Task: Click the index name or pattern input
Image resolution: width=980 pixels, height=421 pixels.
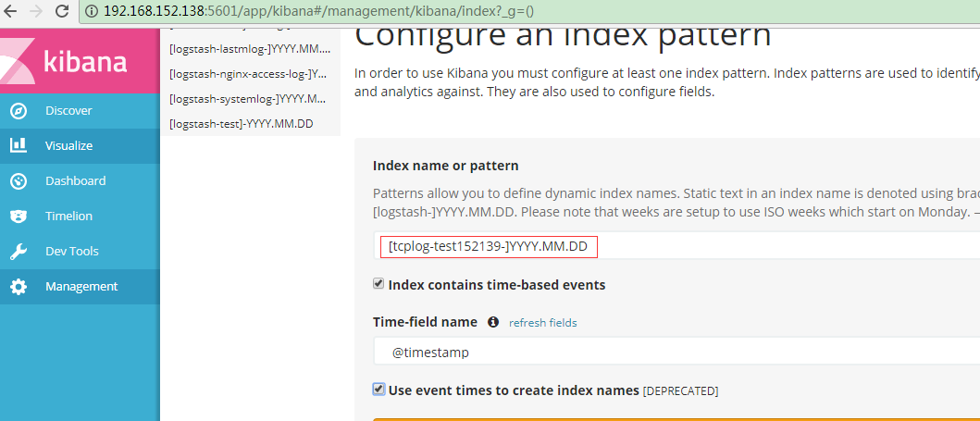Action: (x=676, y=246)
